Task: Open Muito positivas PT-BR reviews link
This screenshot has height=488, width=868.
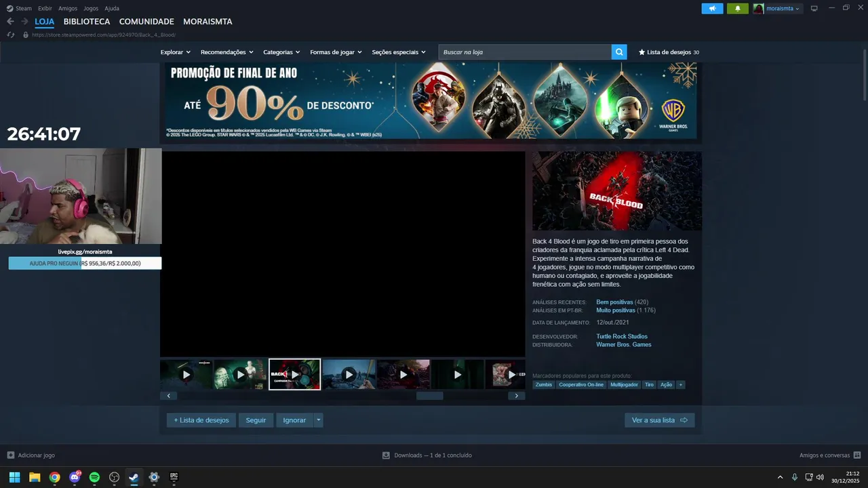Action: (x=616, y=310)
